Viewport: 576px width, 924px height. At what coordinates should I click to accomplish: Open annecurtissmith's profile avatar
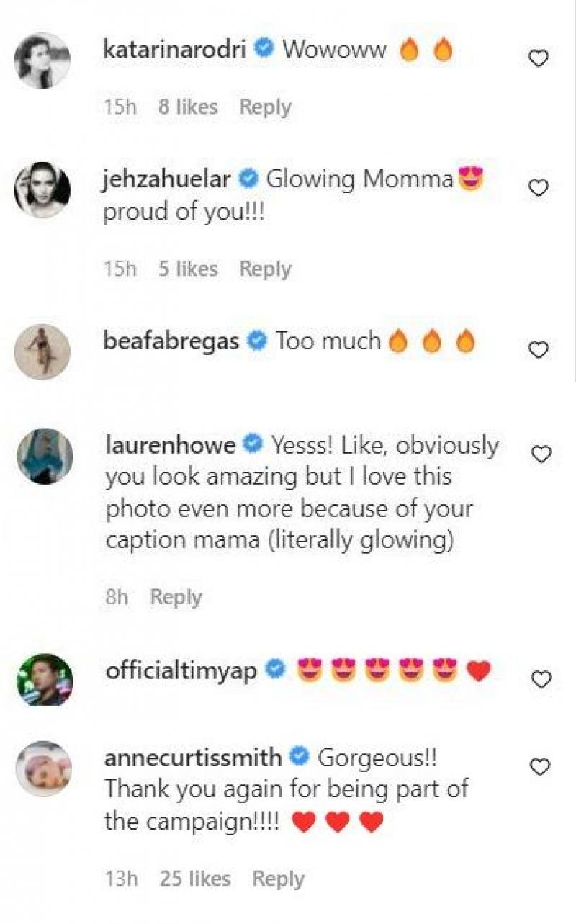(x=44, y=768)
